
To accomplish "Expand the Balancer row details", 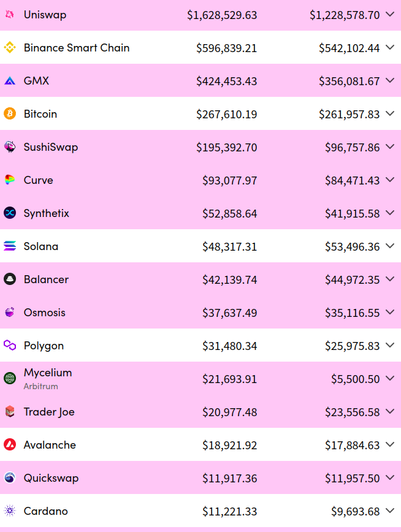I will (390, 279).
